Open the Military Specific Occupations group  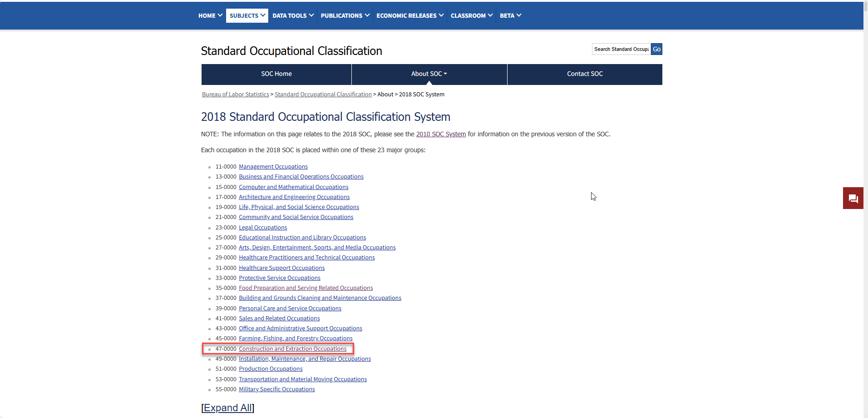click(x=276, y=389)
